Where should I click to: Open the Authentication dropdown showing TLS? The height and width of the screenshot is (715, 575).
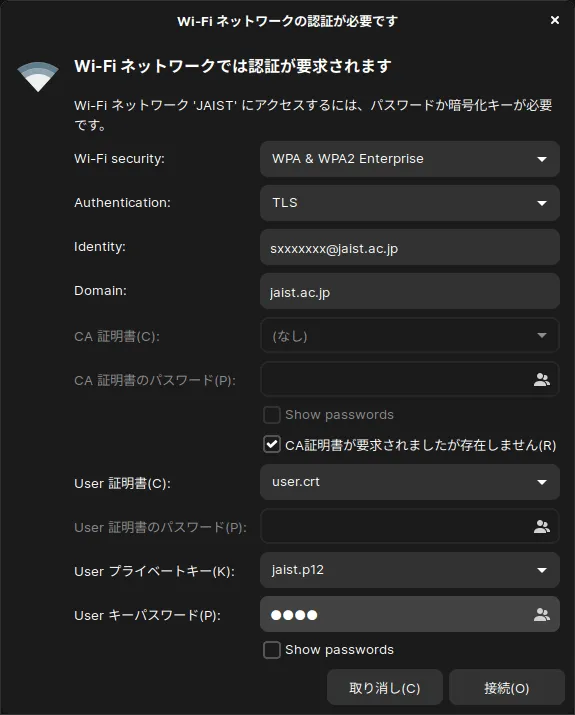(409, 203)
